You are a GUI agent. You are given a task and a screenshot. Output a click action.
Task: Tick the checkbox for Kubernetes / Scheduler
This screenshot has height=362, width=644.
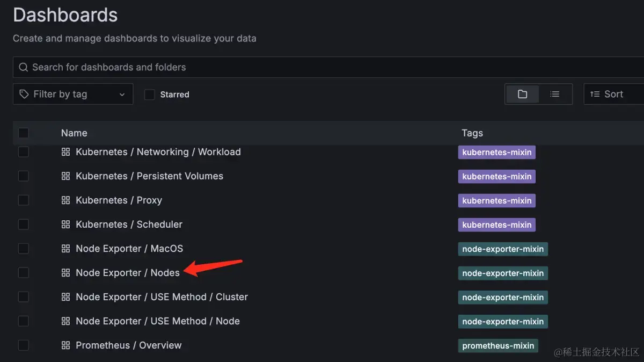click(x=24, y=225)
